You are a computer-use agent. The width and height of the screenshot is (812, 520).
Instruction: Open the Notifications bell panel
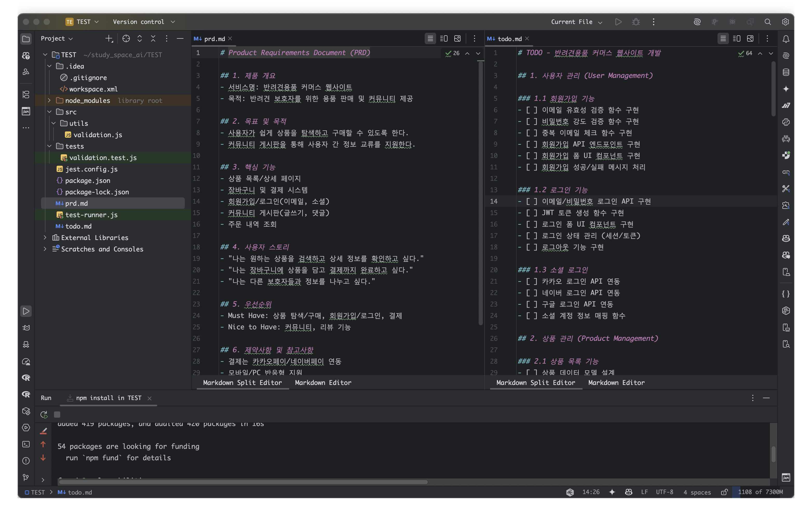pyautogui.click(x=786, y=39)
